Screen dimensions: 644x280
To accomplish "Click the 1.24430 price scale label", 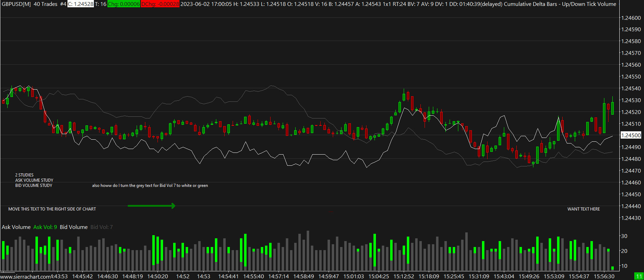I will point(631,218).
